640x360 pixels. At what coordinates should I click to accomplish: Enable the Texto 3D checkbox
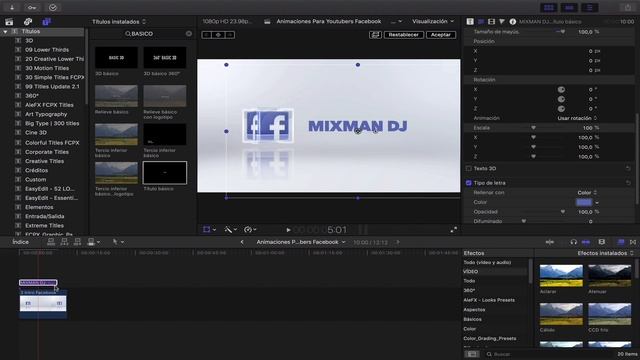pos(469,168)
